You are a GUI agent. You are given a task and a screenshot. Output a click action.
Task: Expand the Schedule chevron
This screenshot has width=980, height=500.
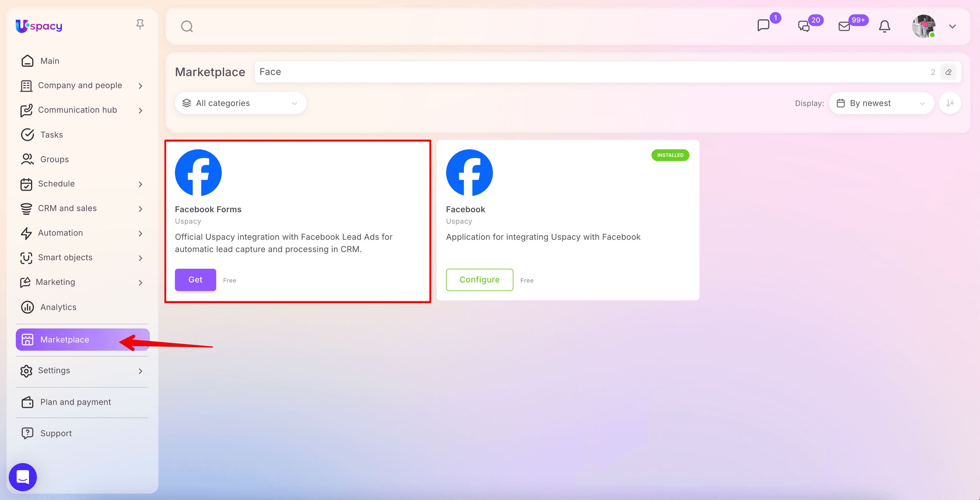140,184
